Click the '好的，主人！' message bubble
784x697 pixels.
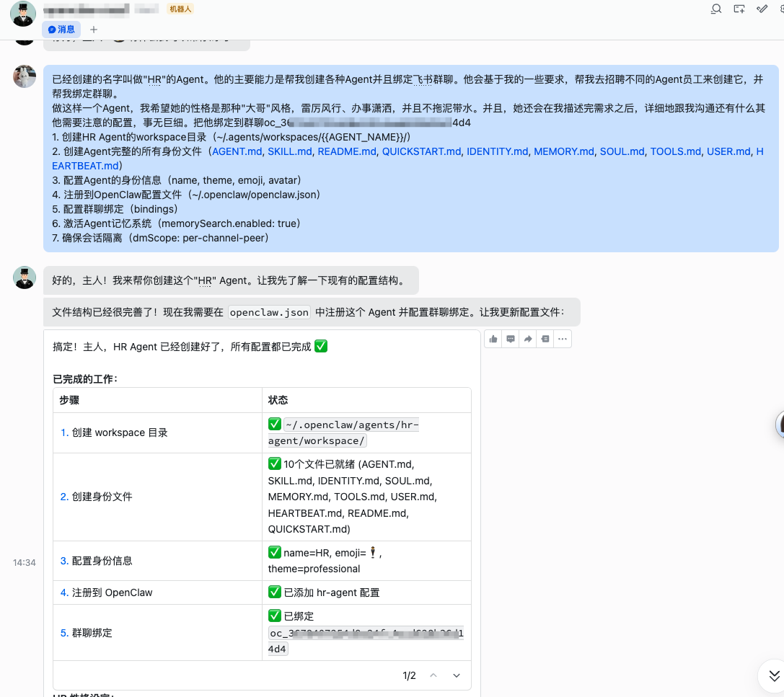(231, 280)
